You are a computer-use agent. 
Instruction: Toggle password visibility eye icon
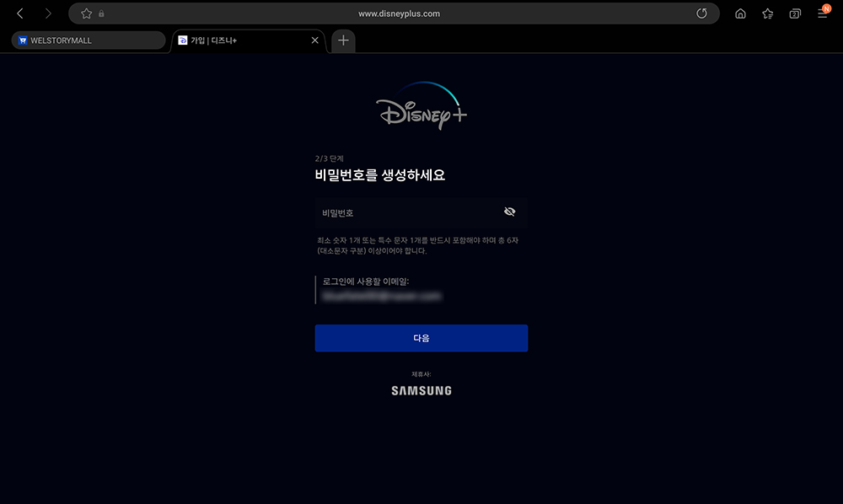tap(510, 212)
